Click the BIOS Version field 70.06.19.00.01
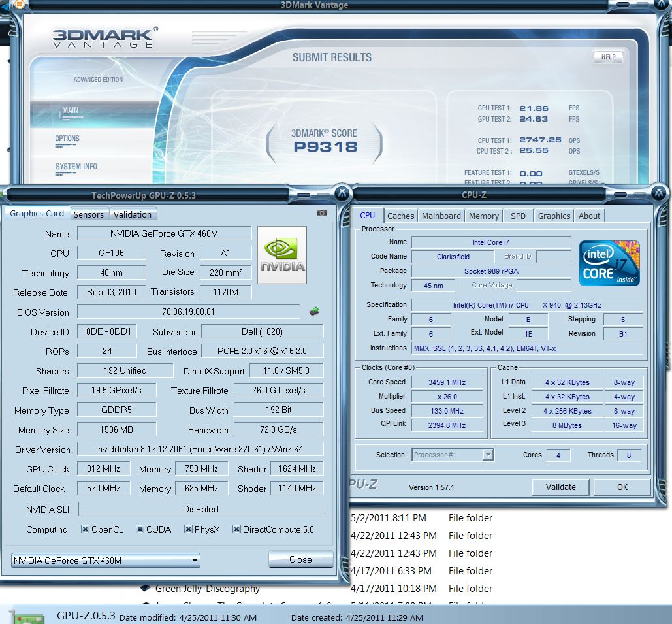This screenshot has height=624, width=672. [x=188, y=312]
